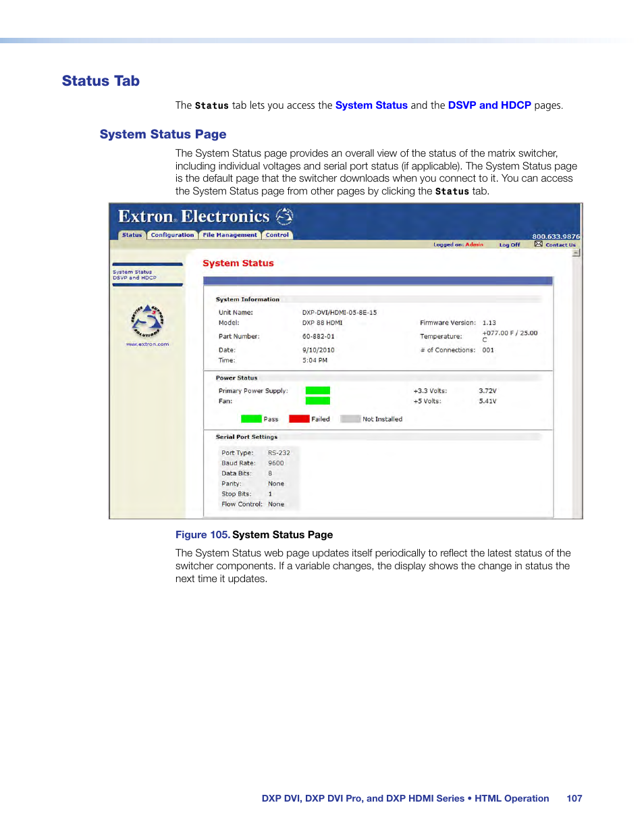Click the Fan green status indicator

coord(318,401)
